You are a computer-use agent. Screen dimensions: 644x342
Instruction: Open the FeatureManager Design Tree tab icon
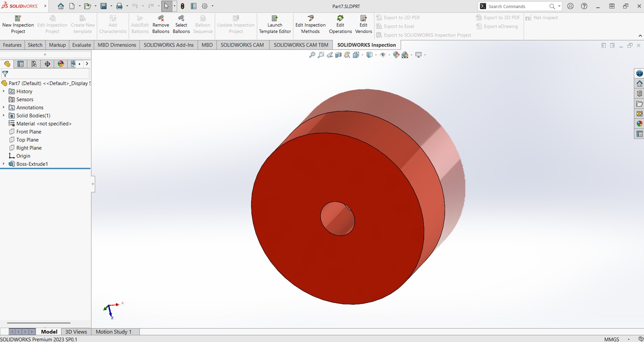click(7, 64)
